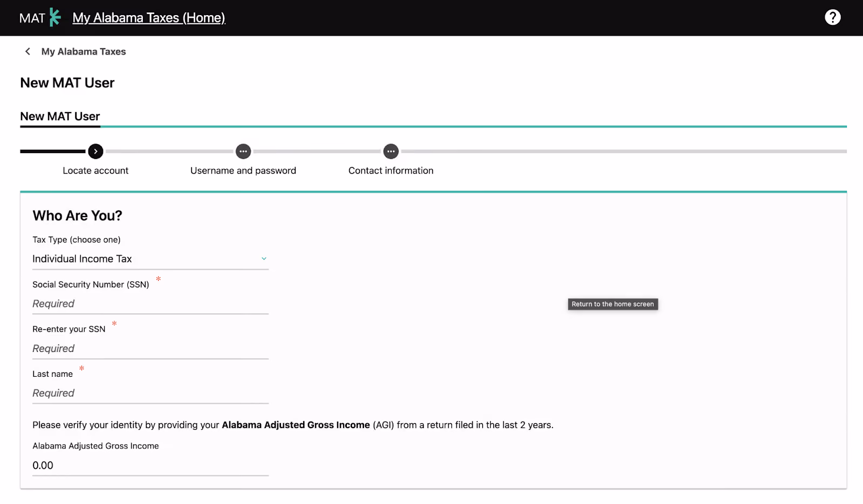Focus the Re-enter your SSN field

click(150, 349)
